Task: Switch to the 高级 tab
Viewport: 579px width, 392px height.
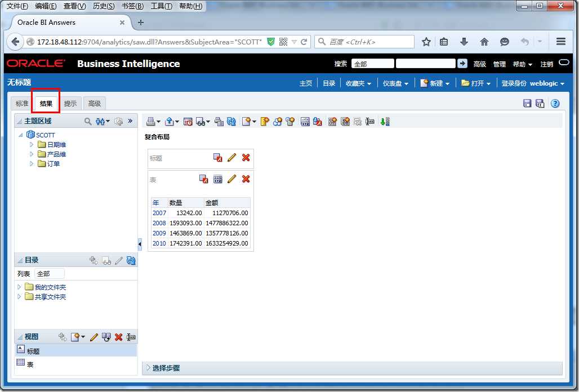Action: pyautogui.click(x=95, y=104)
